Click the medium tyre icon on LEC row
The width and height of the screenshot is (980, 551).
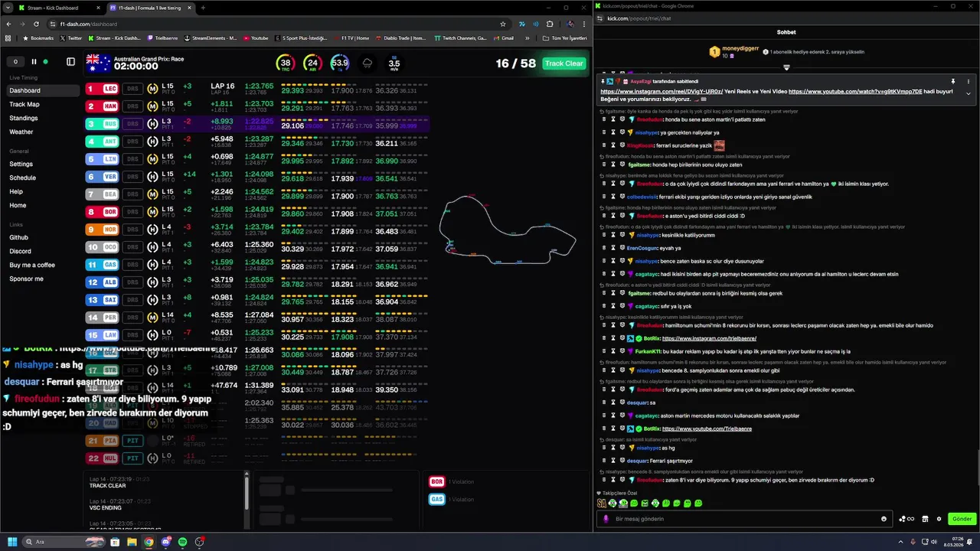click(x=152, y=89)
